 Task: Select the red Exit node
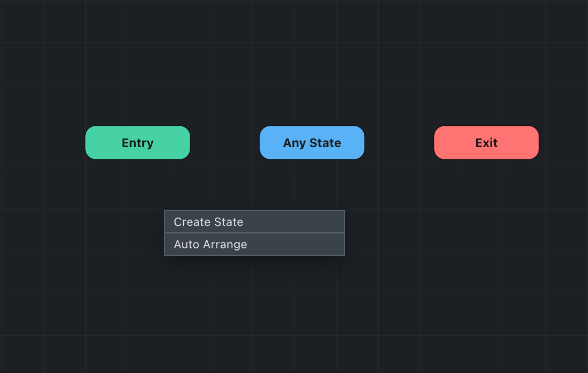pos(486,143)
